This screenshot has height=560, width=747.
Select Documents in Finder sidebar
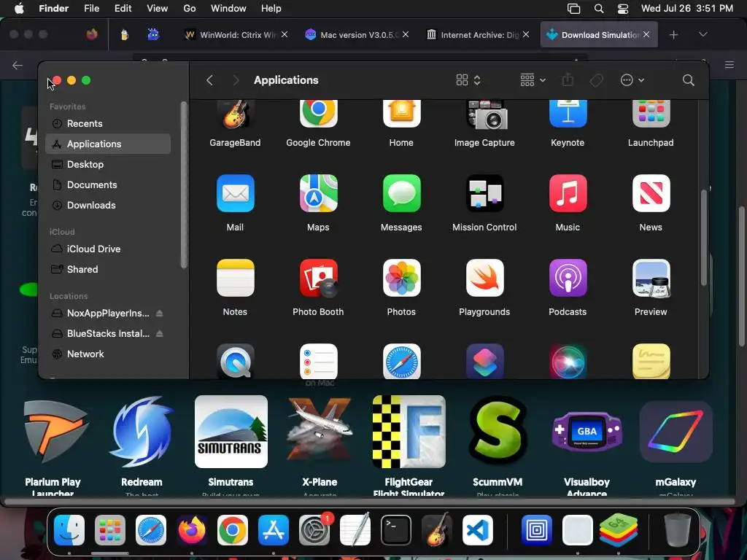(108, 184)
